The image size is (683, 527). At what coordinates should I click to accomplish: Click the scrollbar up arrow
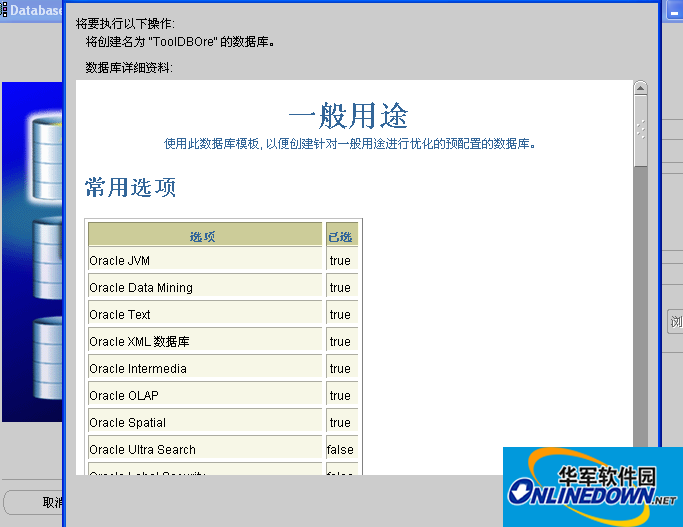pyautogui.click(x=640, y=88)
